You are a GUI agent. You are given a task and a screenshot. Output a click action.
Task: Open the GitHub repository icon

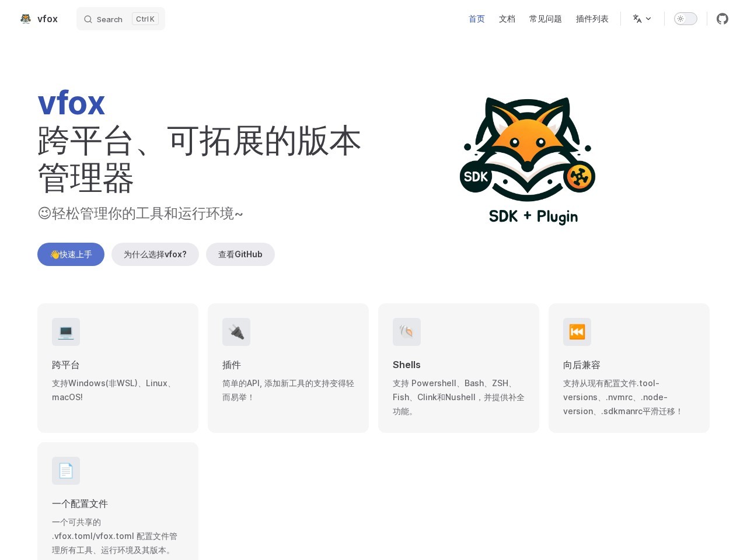(722, 19)
